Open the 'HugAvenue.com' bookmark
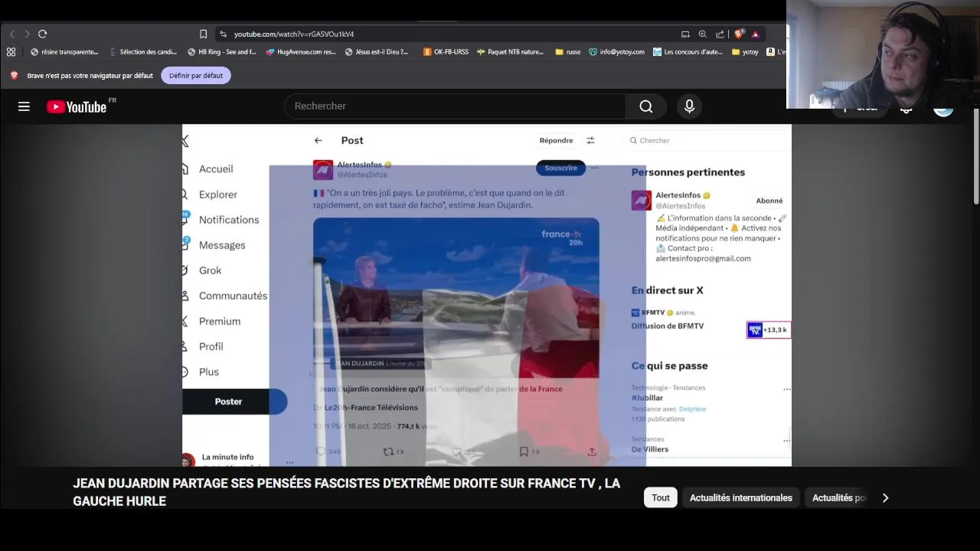 (301, 52)
